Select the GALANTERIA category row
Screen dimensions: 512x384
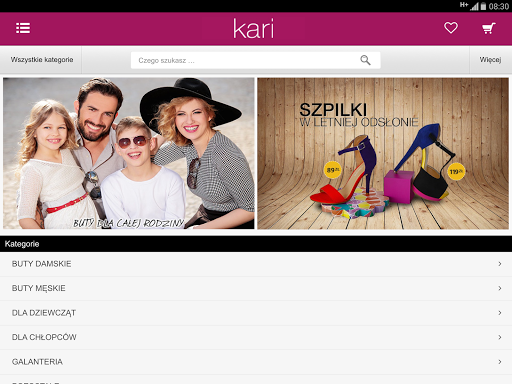click(x=256, y=362)
